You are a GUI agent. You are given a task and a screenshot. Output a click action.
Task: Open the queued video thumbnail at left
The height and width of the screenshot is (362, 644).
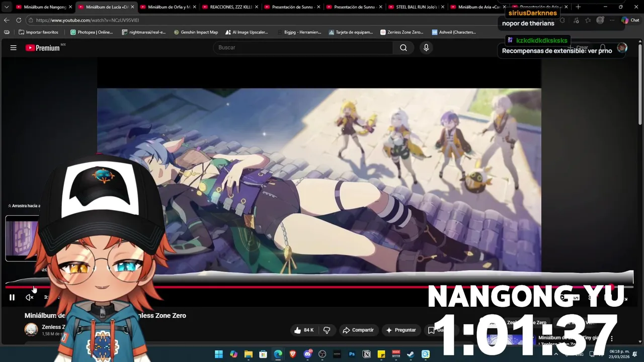[22, 238]
